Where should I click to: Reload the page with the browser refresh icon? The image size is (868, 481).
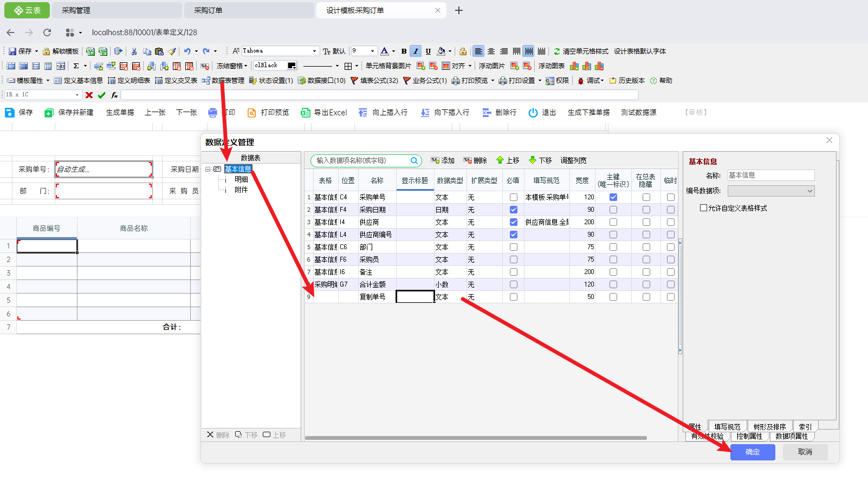pos(47,32)
